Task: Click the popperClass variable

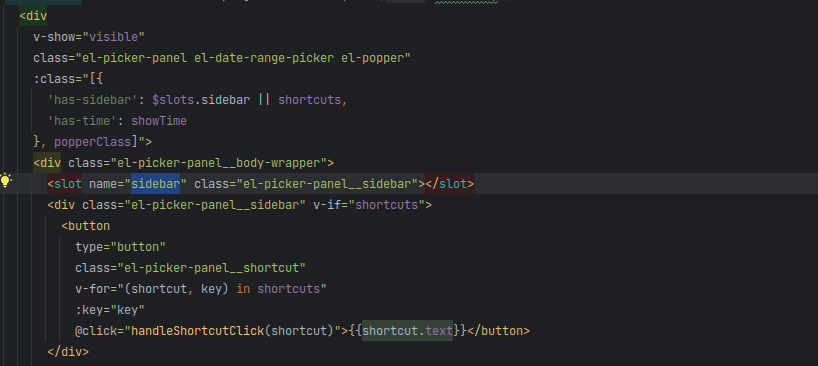Action: pyautogui.click(x=92, y=142)
